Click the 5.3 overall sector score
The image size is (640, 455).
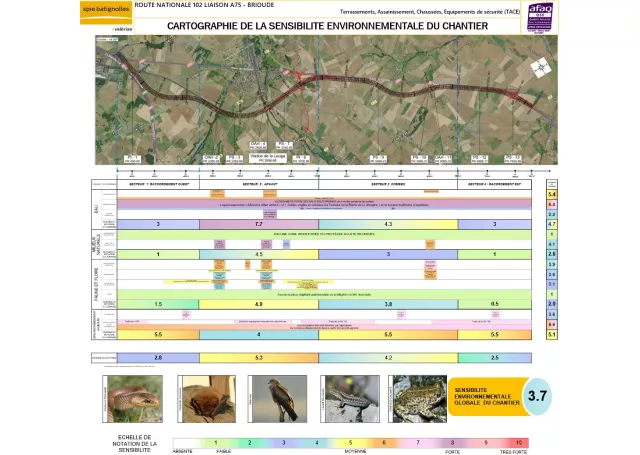click(x=258, y=357)
